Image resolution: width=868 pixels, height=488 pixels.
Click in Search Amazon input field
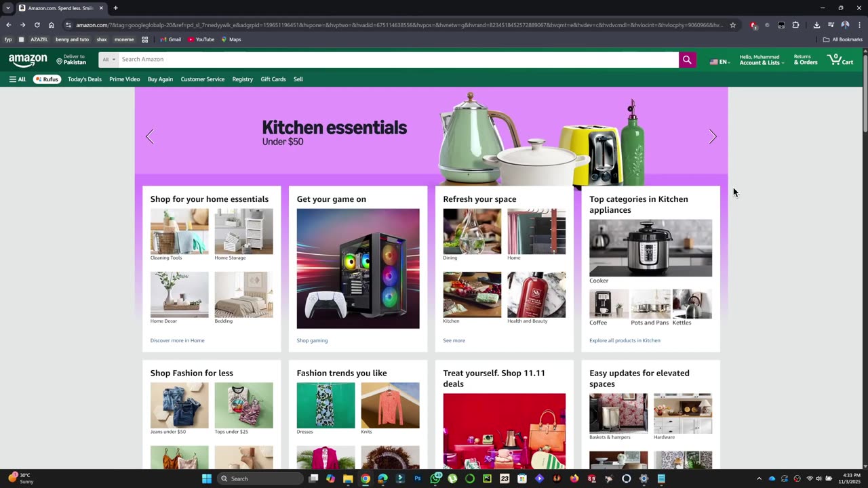click(x=398, y=60)
